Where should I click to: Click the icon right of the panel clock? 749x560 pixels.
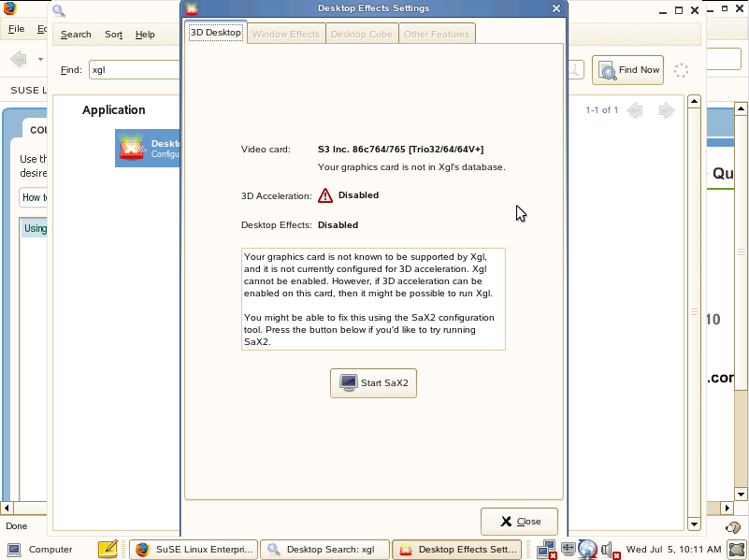pos(738,550)
